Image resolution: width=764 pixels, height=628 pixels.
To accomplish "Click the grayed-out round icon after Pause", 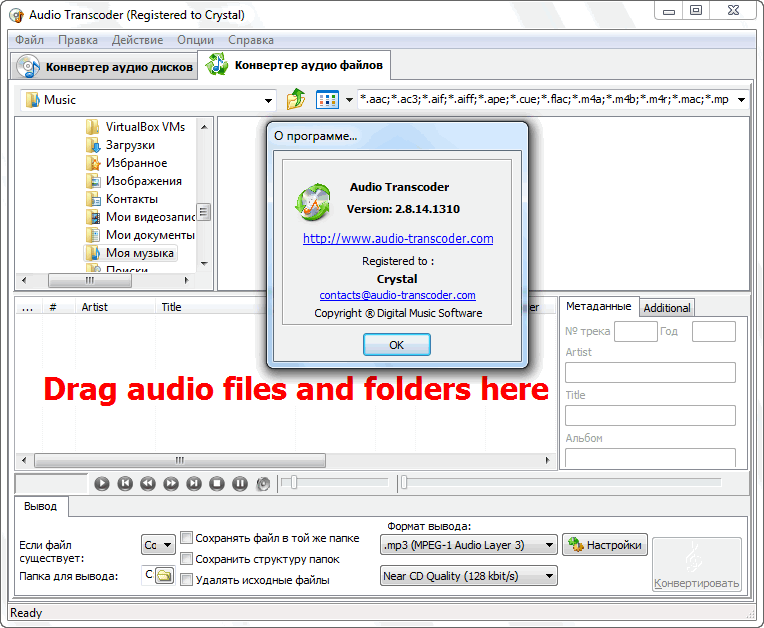I will click(263, 484).
